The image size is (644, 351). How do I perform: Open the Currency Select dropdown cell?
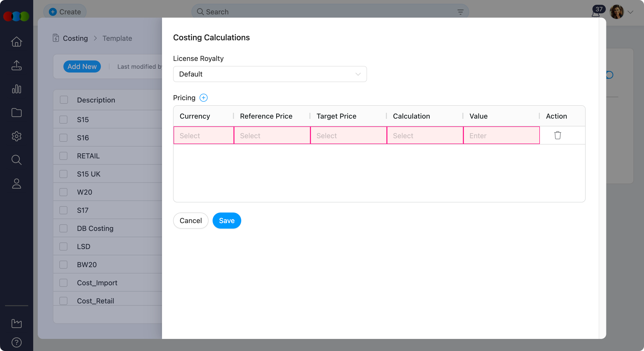click(x=204, y=135)
